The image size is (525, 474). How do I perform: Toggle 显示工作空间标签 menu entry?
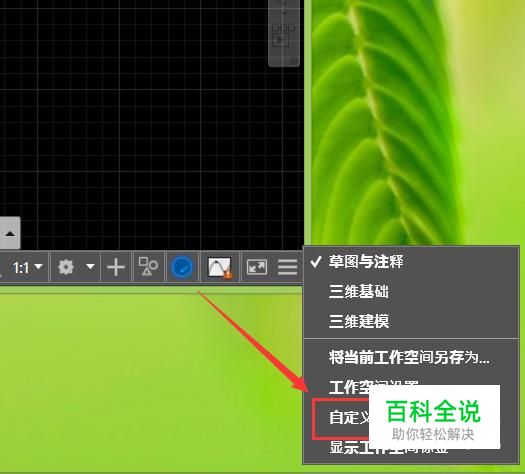click(411, 448)
